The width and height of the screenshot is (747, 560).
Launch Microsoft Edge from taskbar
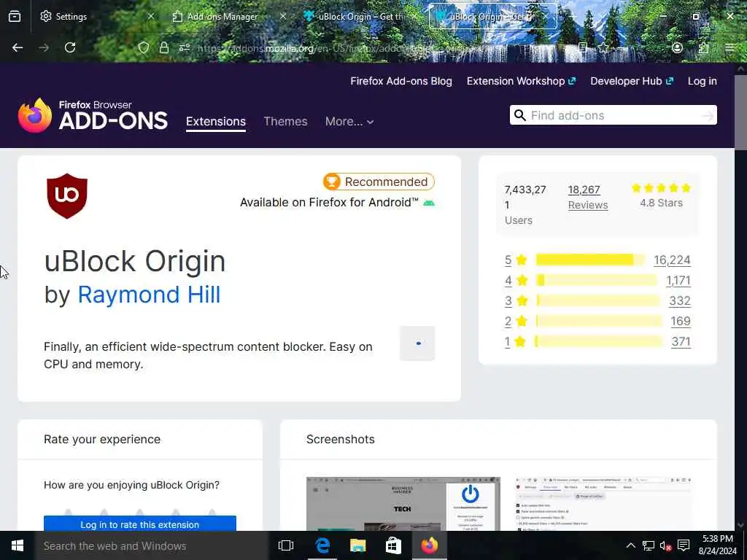point(322,545)
